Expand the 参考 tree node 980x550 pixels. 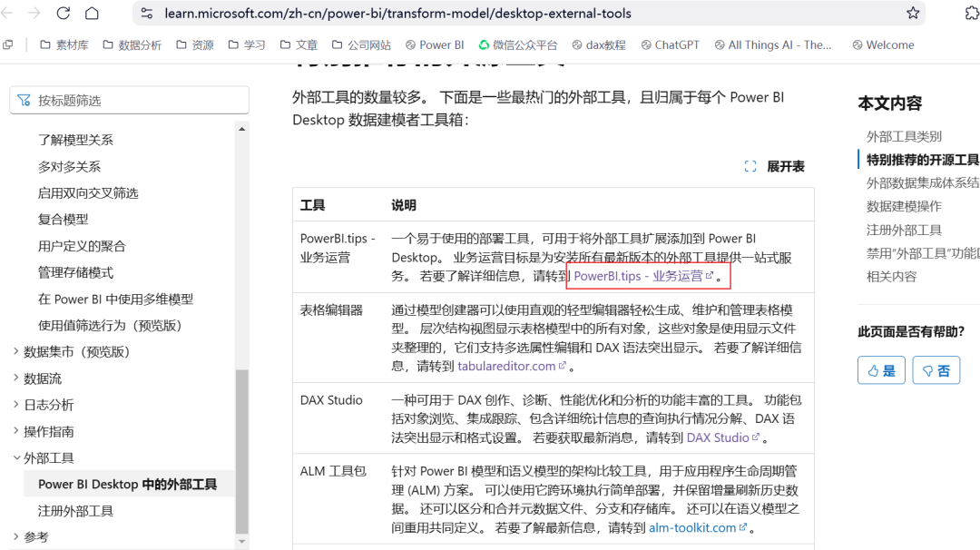[x=15, y=537]
